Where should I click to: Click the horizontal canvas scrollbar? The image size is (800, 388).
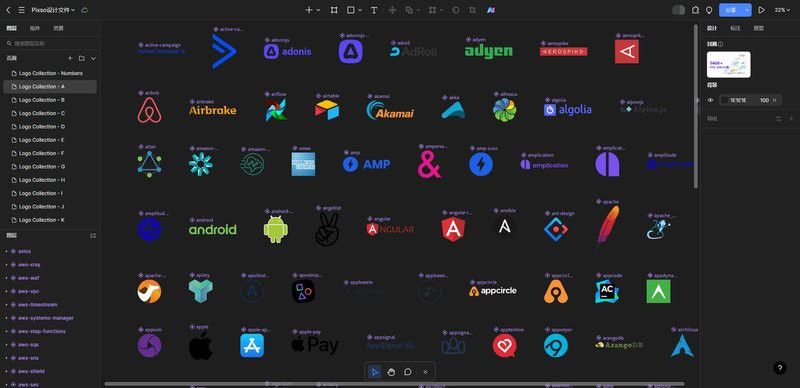click(x=394, y=384)
